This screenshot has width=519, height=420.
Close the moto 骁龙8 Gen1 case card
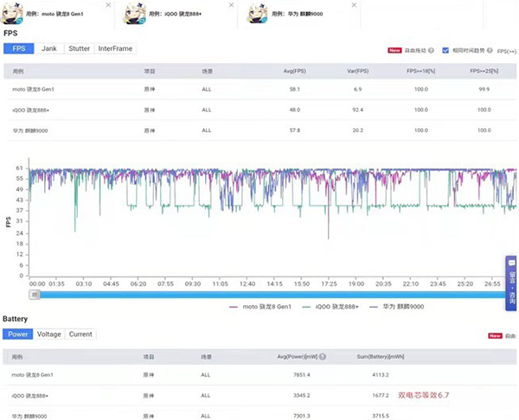coord(107,5)
